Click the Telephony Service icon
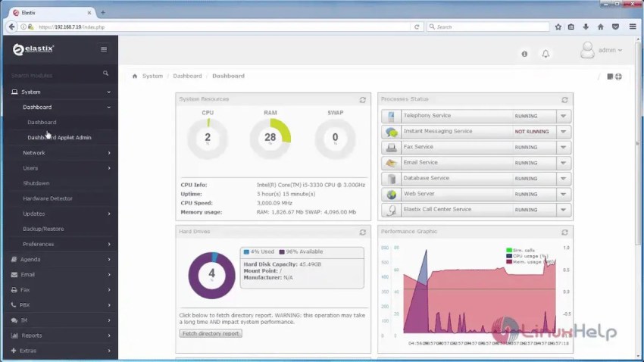 pos(391,116)
